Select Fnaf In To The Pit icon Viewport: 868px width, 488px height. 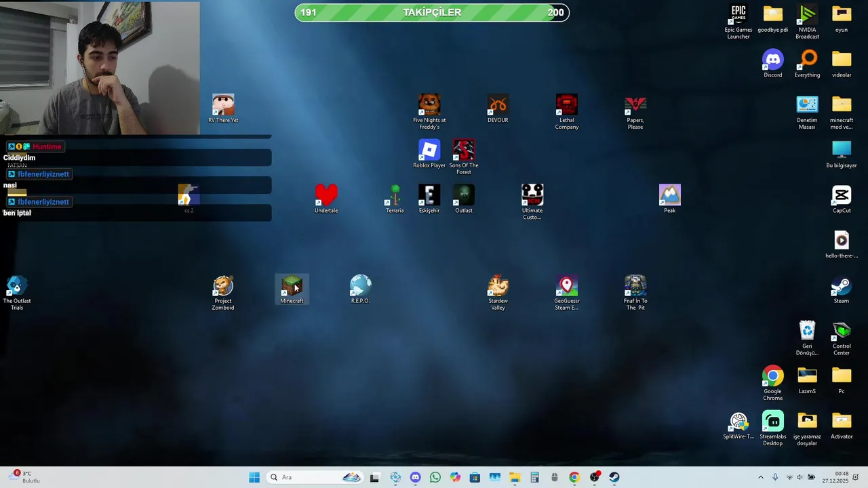pos(635,293)
